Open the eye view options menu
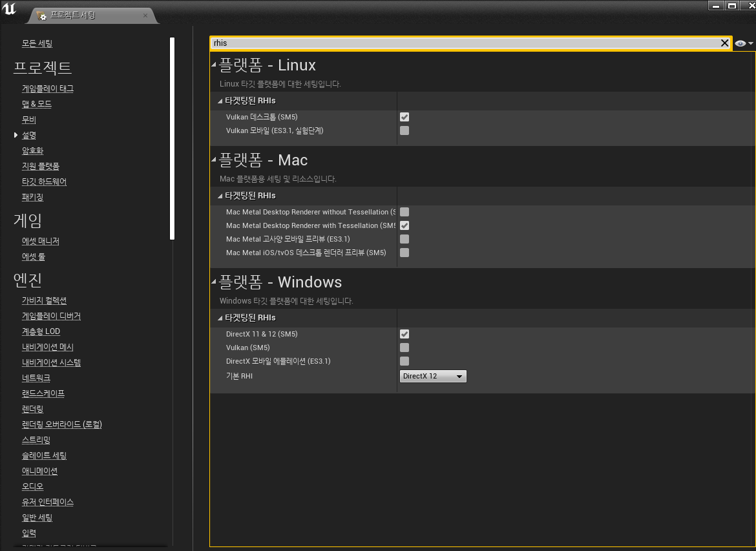The image size is (756, 551). tap(744, 43)
